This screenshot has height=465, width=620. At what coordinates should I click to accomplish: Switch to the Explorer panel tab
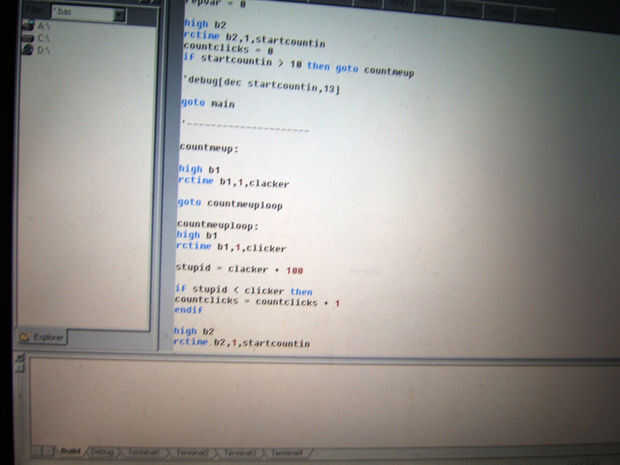[x=42, y=337]
